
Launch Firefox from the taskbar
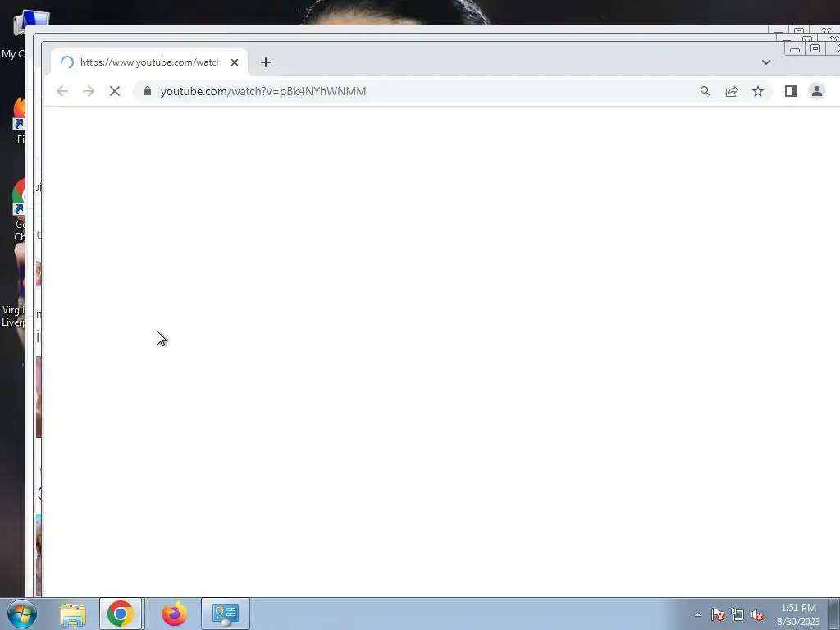[175, 614]
